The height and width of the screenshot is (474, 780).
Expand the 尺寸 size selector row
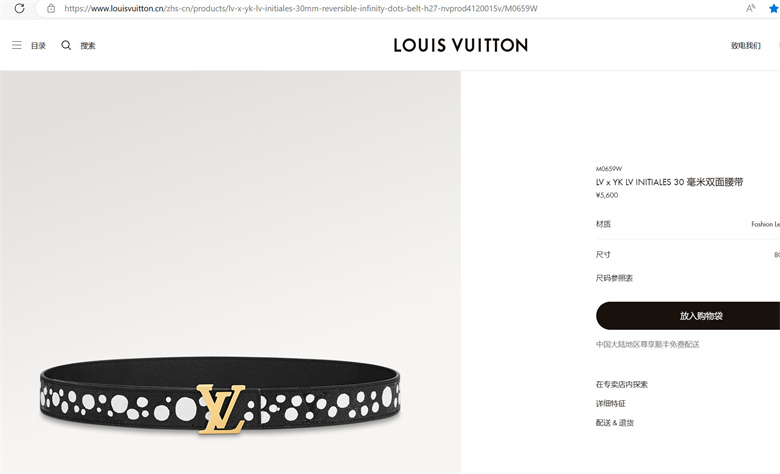click(x=688, y=255)
